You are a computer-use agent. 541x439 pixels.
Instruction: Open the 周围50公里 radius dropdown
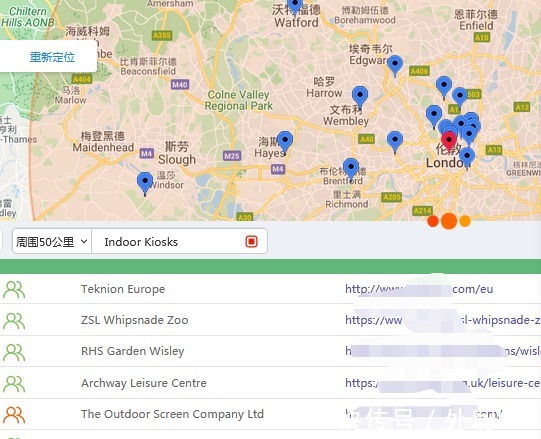pyautogui.click(x=52, y=242)
